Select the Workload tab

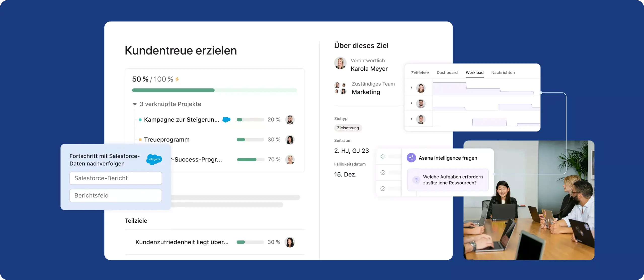(474, 72)
